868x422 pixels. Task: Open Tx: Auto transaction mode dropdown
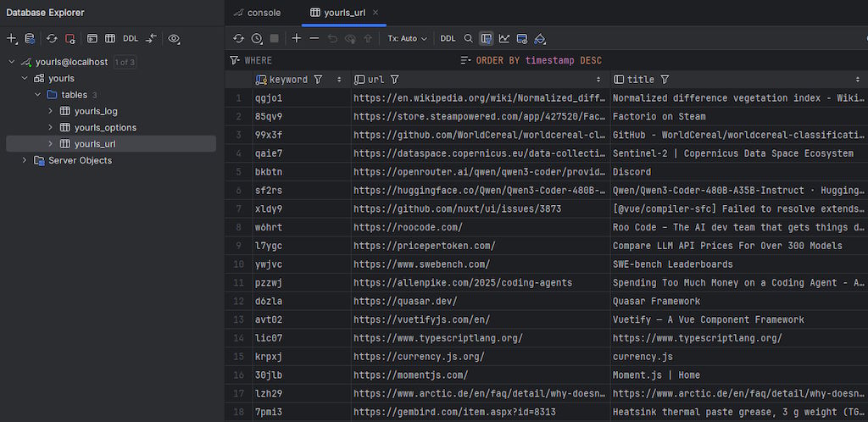point(408,39)
